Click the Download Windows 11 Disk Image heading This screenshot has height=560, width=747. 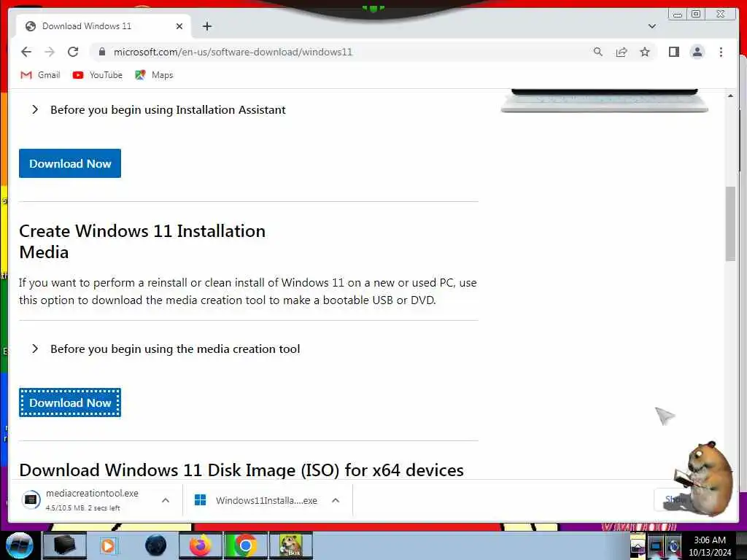click(241, 470)
